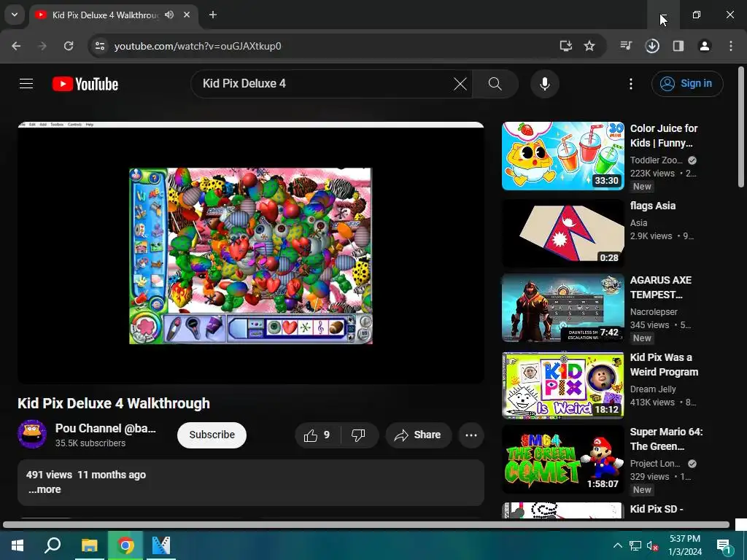Click in the YouTube search field
The height and width of the screenshot is (560, 747).
(x=324, y=84)
